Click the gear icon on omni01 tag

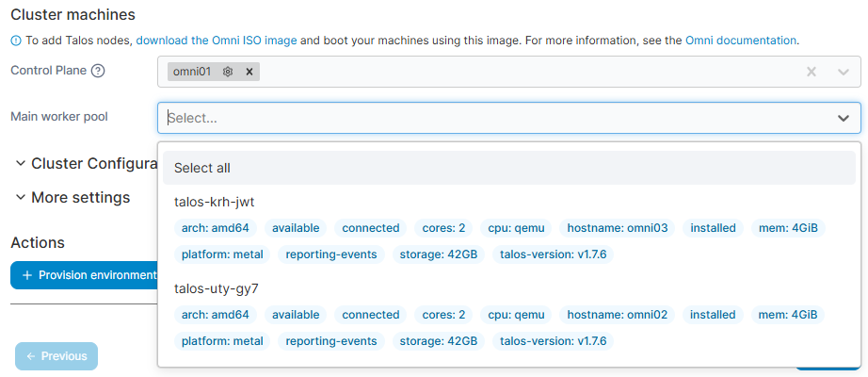(227, 72)
